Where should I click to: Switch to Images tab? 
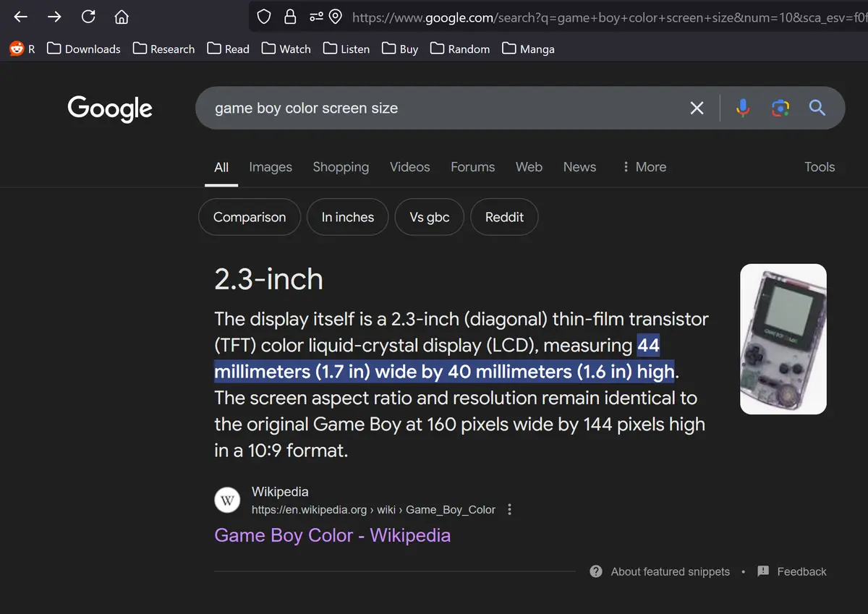pyautogui.click(x=271, y=167)
